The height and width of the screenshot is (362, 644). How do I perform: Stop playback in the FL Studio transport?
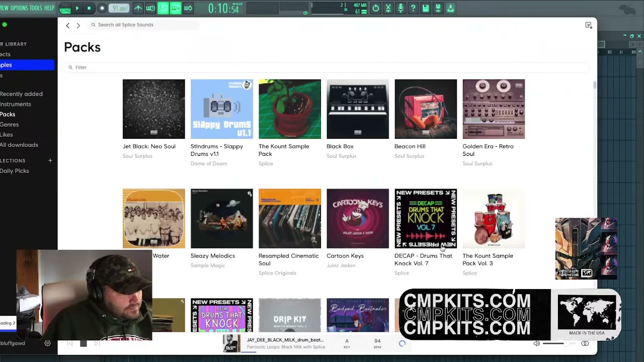click(89, 8)
